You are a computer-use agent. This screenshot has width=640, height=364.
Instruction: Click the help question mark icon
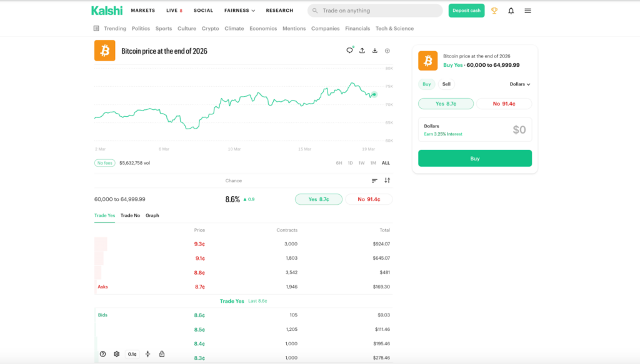pos(102,354)
